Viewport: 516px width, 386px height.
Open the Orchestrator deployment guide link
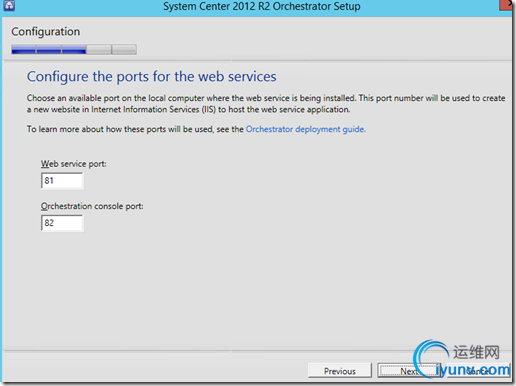click(x=305, y=129)
